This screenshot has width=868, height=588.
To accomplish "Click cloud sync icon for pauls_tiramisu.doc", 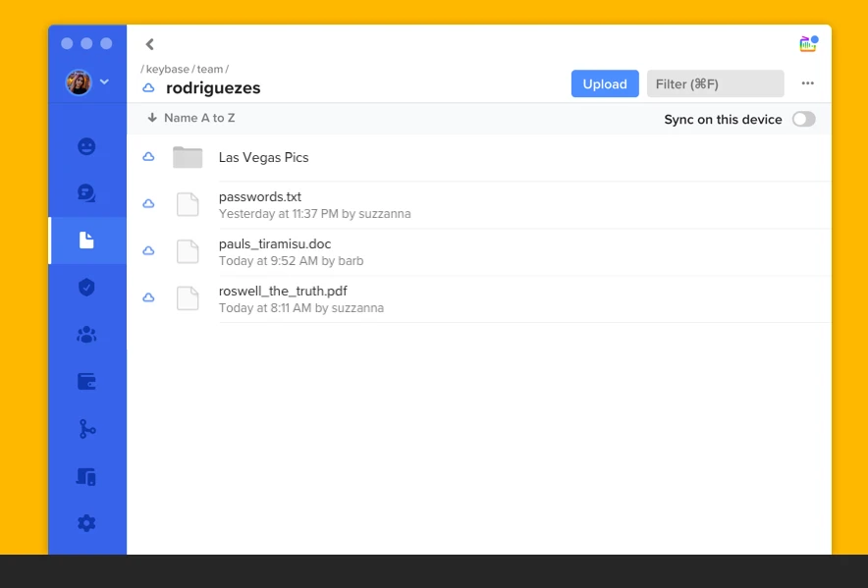I will coord(148,251).
